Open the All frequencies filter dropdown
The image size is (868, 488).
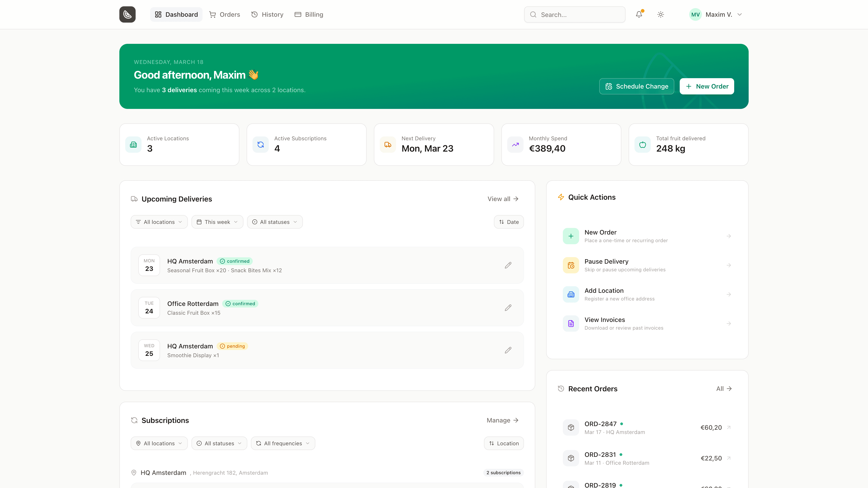point(283,443)
